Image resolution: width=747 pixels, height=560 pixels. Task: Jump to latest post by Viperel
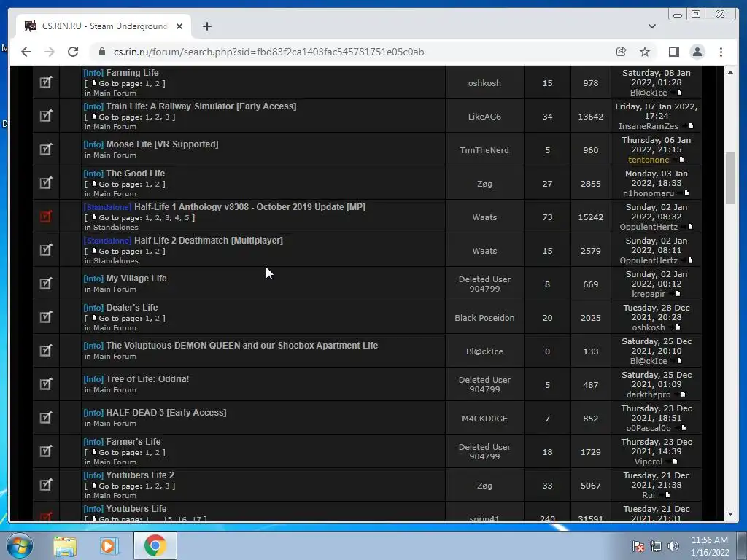click(x=673, y=462)
